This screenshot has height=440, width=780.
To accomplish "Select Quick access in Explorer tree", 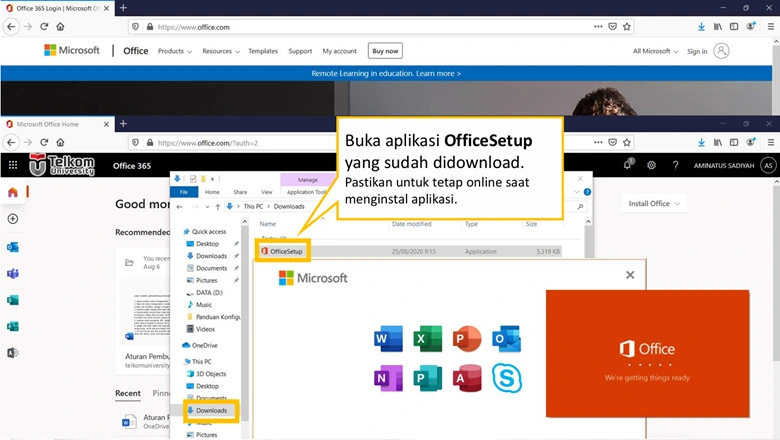I will (208, 231).
